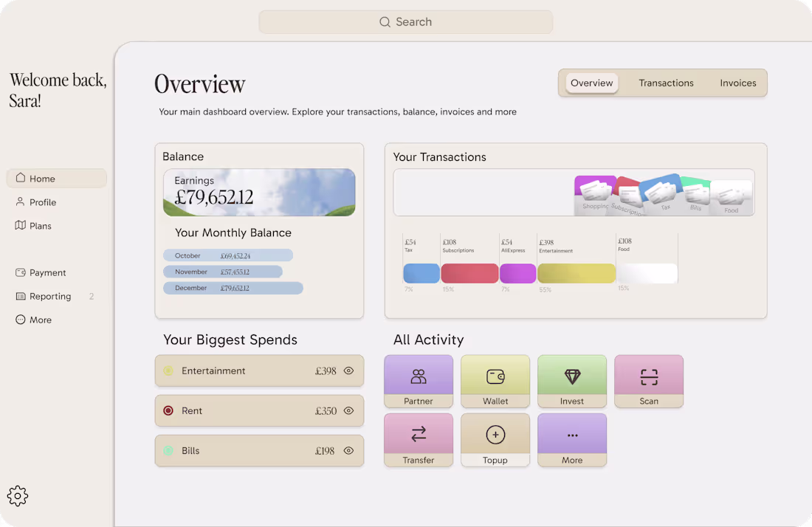
Task: Open the More activity dots icon
Action: click(x=572, y=435)
